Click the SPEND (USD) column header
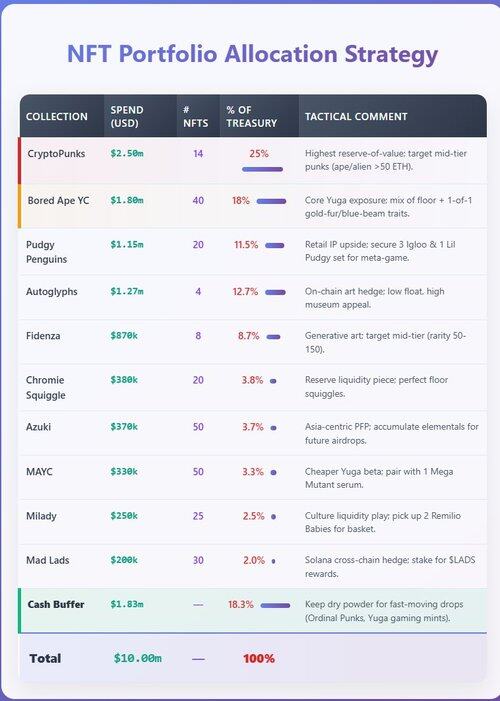 coord(127,116)
